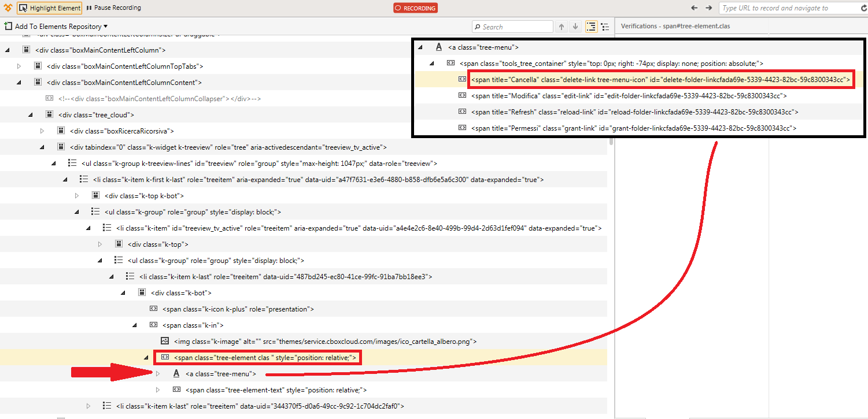This screenshot has width=868, height=419.
Task: Pause Recording of the test
Action: click(x=113, y=8)
